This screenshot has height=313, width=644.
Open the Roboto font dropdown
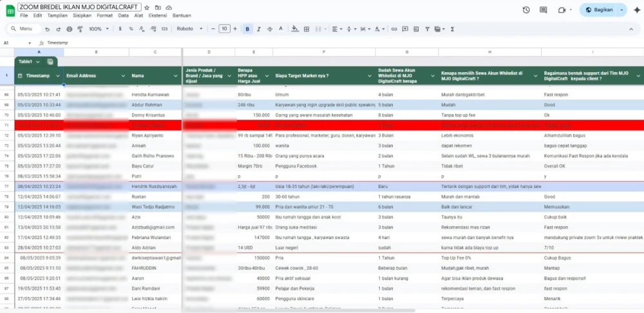190,29
